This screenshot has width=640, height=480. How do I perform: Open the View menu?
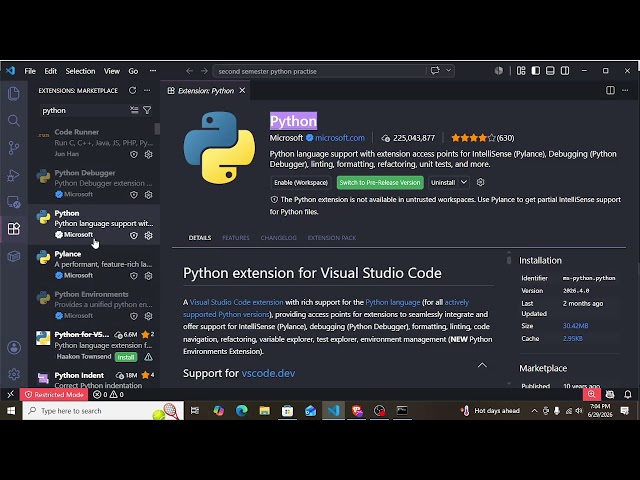tap(111, 71)
